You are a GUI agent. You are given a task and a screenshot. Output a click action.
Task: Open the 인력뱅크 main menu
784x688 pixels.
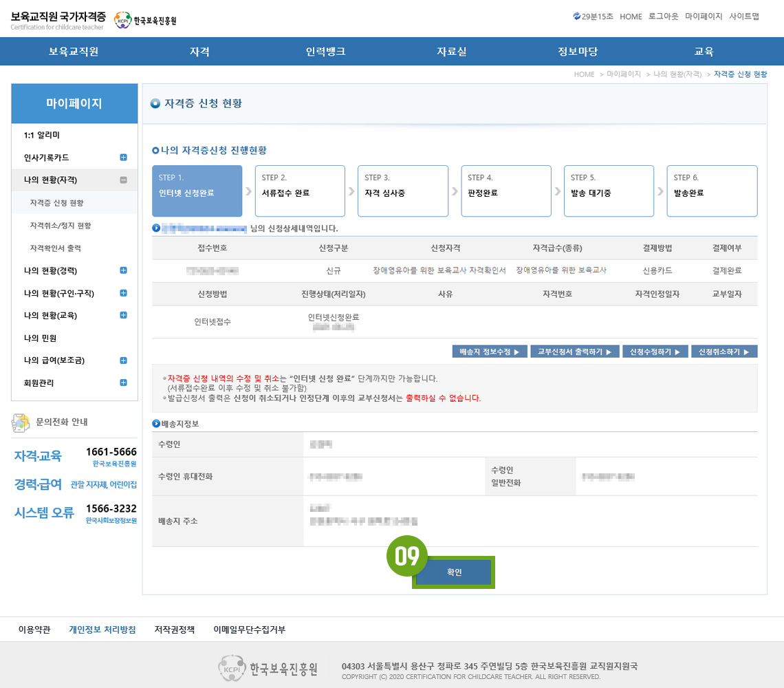[325, 52]
